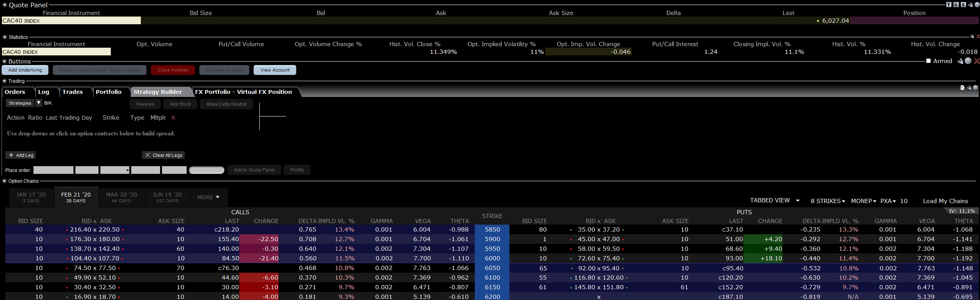Click the 5850 strike cell
Screen dimensions: 980x300
click(x=492, y=230)
